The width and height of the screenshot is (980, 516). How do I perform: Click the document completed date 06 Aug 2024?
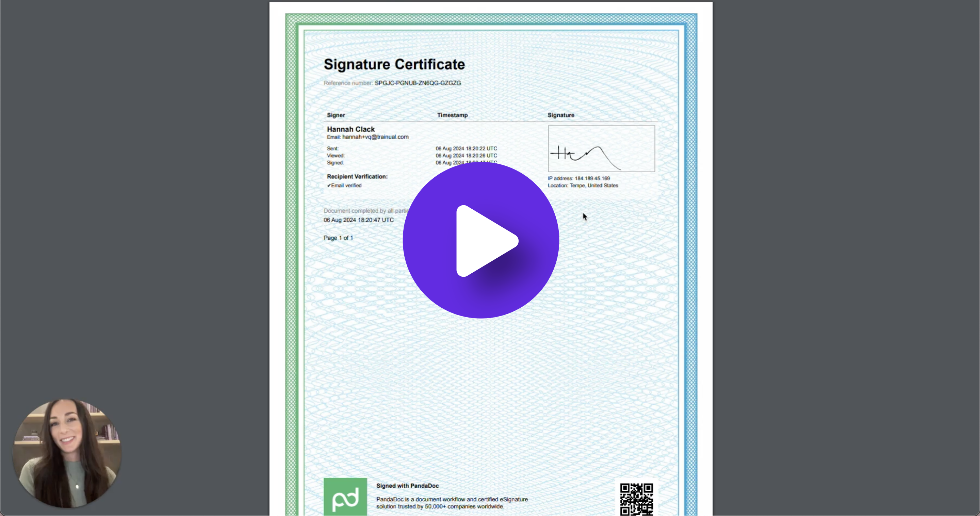[358, 220]
